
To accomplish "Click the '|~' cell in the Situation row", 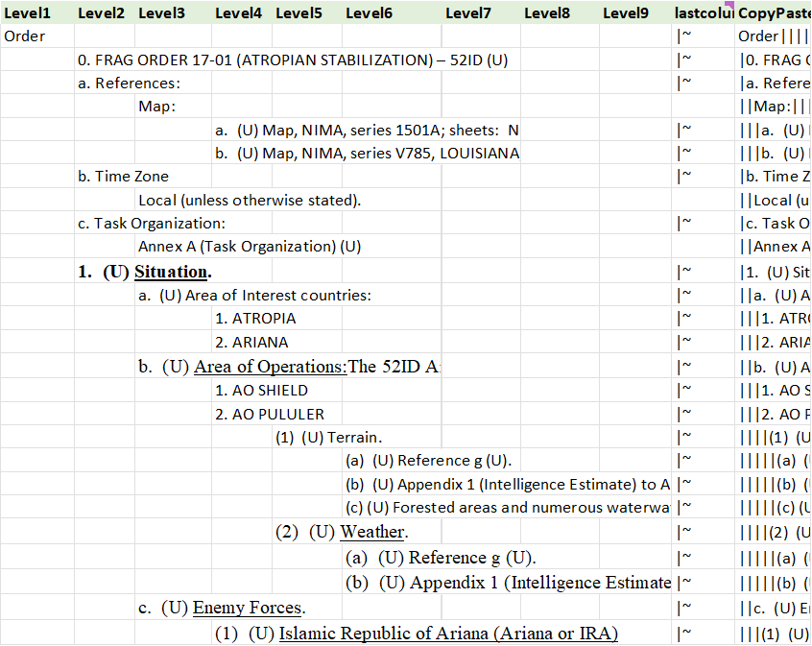I will pyautogui.click(x=704, y=272).
